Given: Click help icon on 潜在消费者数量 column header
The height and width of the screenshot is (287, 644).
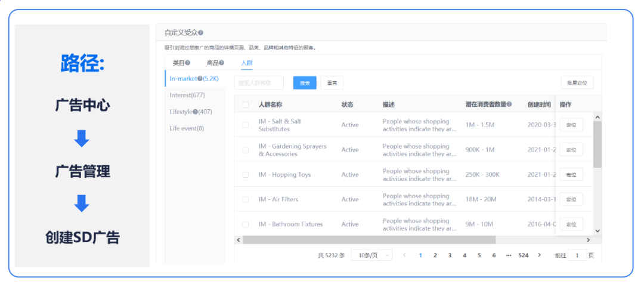Looking at the screenshot, I should [x=509, y=104].
